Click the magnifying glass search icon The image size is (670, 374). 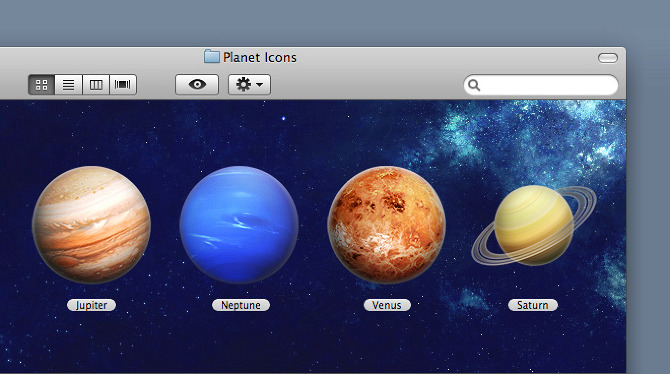[x=474, y=85]
